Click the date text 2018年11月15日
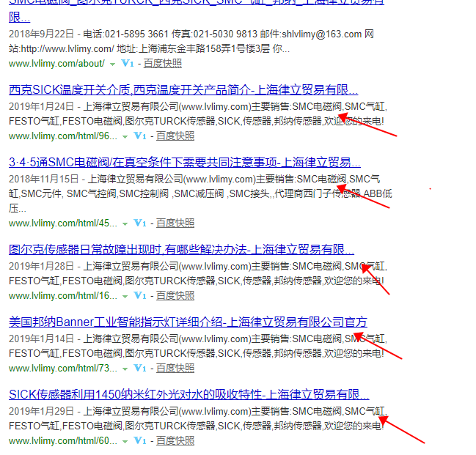This screenshot has height=455, width=476. [x=44, y=179]
